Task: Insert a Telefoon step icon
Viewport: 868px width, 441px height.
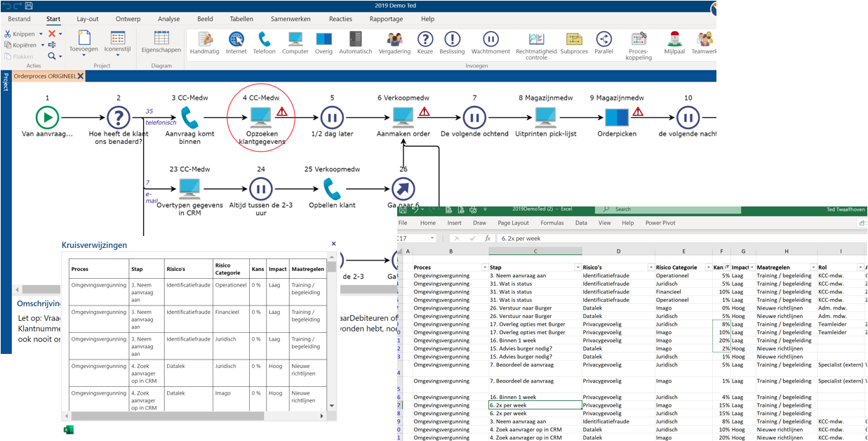Action: click(x=265, y=42)
